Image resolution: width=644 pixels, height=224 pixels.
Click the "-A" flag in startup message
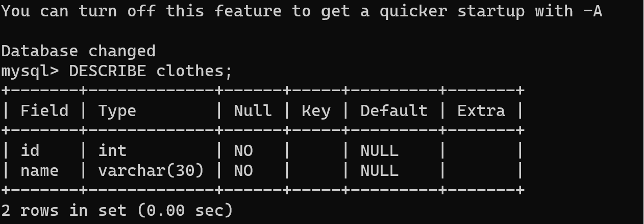point(592,11)
